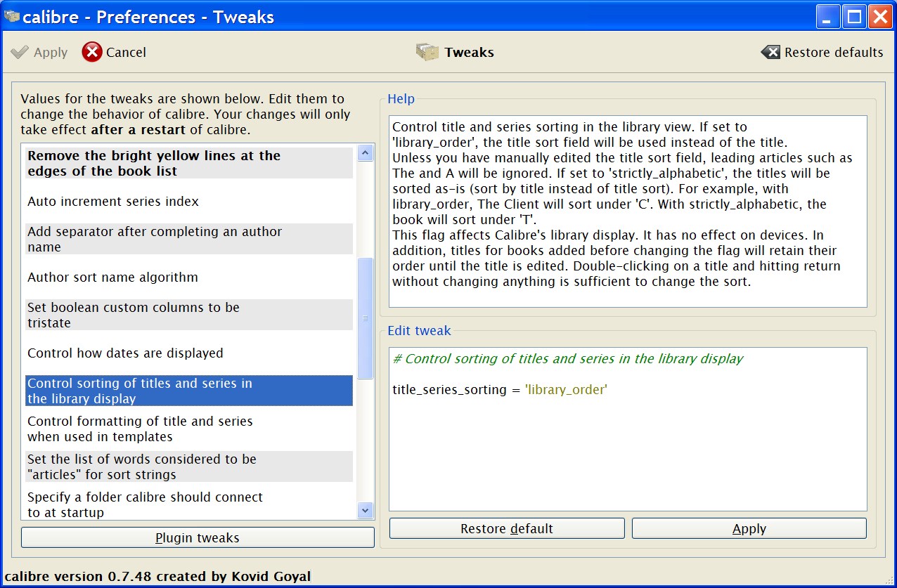Click the calibre version status bar text

(157, 576)
